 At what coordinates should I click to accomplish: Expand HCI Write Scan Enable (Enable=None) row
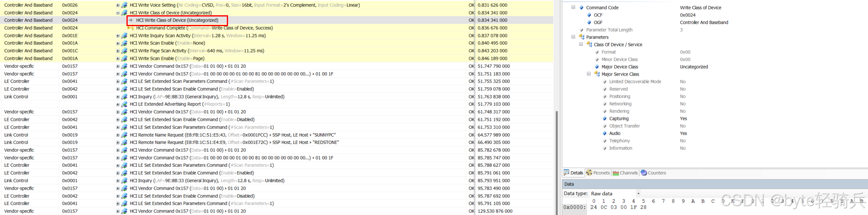[x=118, y=43]
